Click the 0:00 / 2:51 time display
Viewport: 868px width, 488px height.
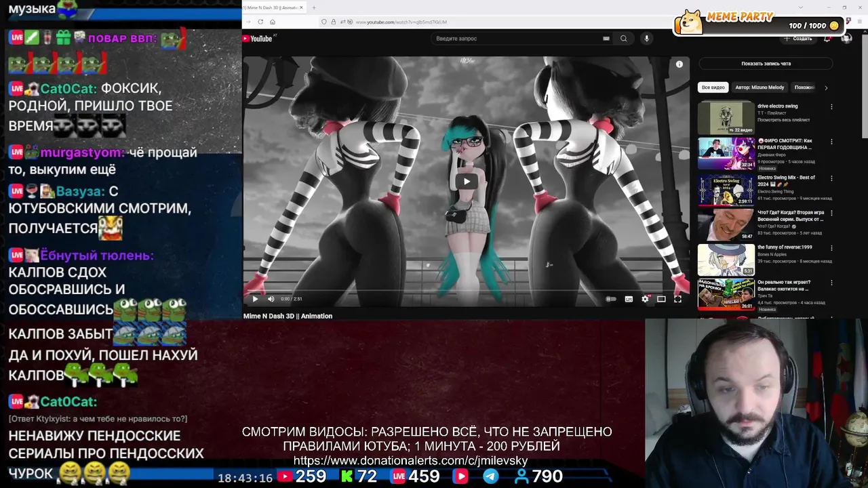point(292,299)
